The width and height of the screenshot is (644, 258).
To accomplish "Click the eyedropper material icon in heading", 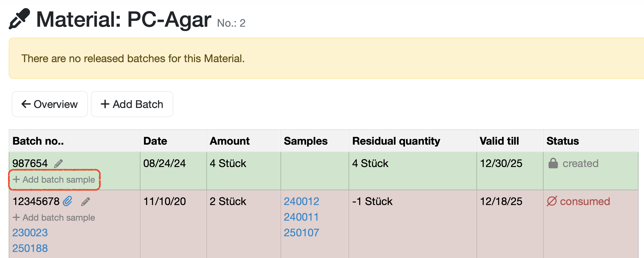I will 19,19.
